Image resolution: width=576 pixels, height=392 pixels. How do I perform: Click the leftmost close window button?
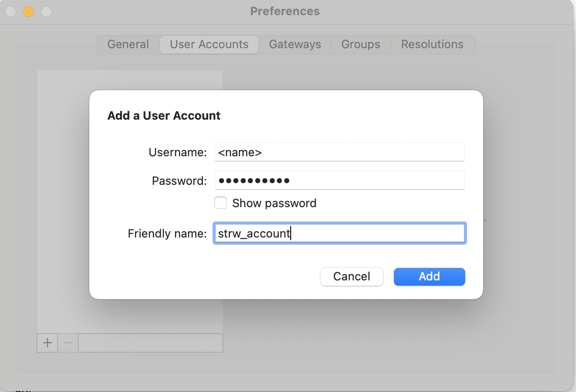point(11,12)
